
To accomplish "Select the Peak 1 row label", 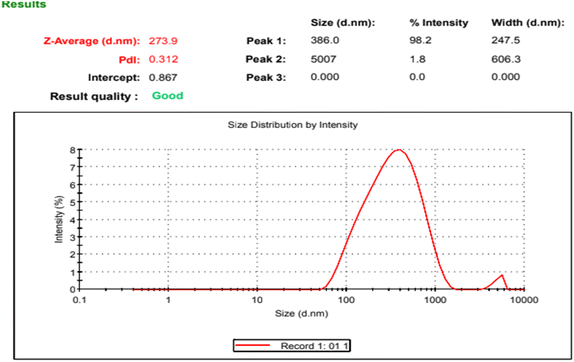I will (x=266, y=41).
